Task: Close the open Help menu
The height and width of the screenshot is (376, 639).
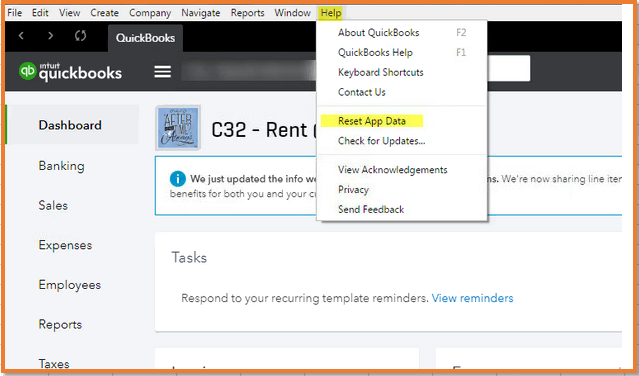Action: [331, 13]
